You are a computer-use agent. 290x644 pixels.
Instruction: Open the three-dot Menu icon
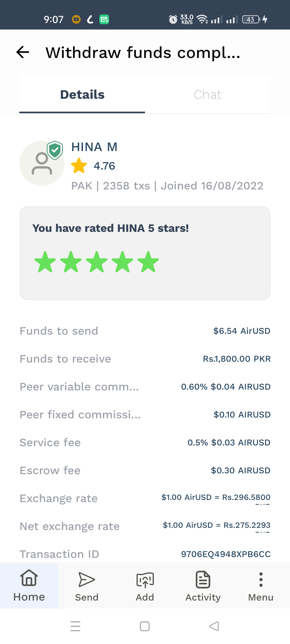click(x=261, y=580)
